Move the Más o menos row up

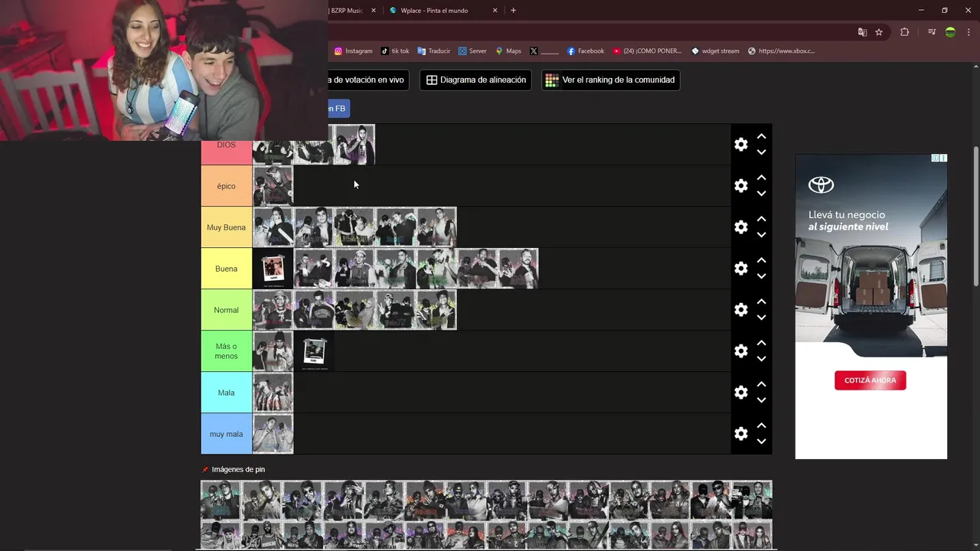click(761, 343)
